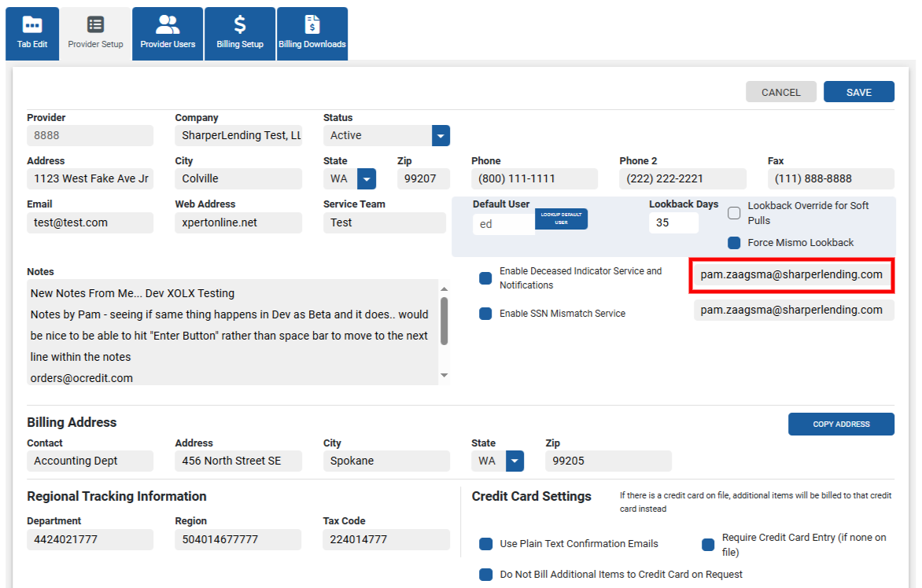Click the SSN Mismatch email field
922x588 pixels.
click(x=794, y=311)
